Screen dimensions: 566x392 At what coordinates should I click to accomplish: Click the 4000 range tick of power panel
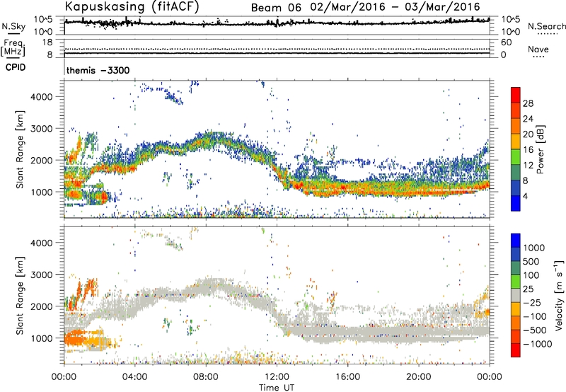point(42,97)
